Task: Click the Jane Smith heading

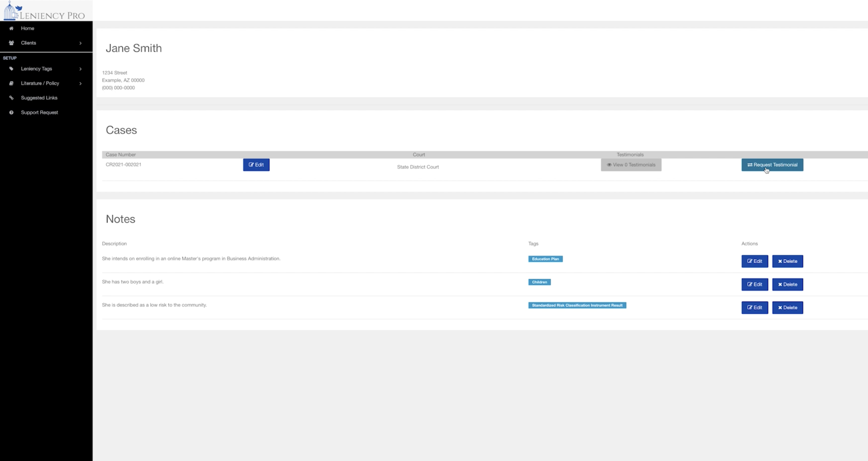Action: point(134,48)
